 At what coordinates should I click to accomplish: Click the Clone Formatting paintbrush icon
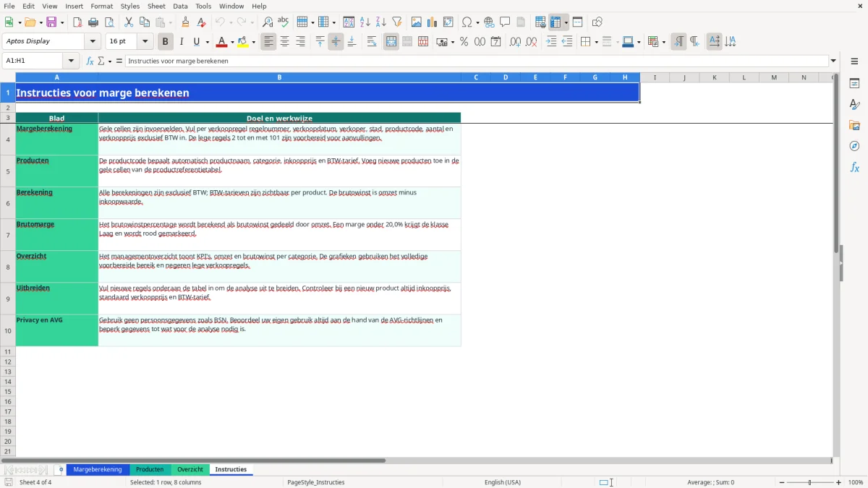[x=186, y=22]
